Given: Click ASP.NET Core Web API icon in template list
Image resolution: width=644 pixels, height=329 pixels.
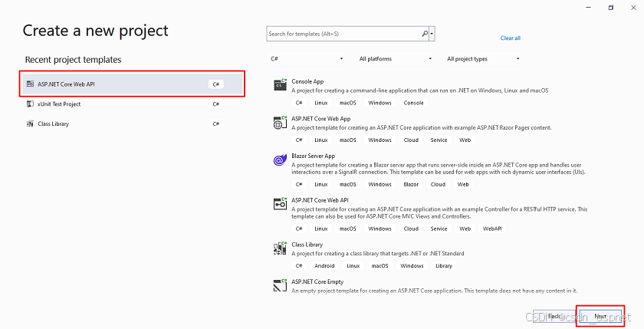Looking at the screenshot, I should 280,204.
